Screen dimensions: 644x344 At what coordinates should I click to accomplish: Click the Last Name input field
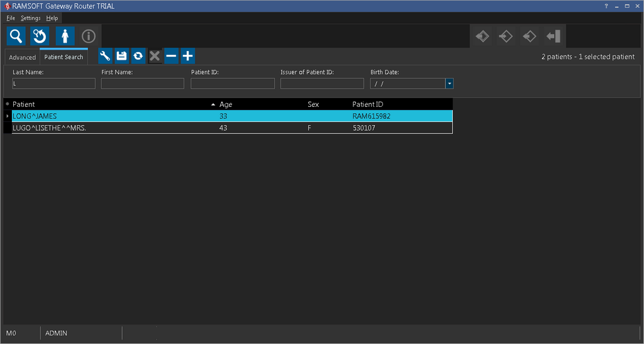pos(53,84)
